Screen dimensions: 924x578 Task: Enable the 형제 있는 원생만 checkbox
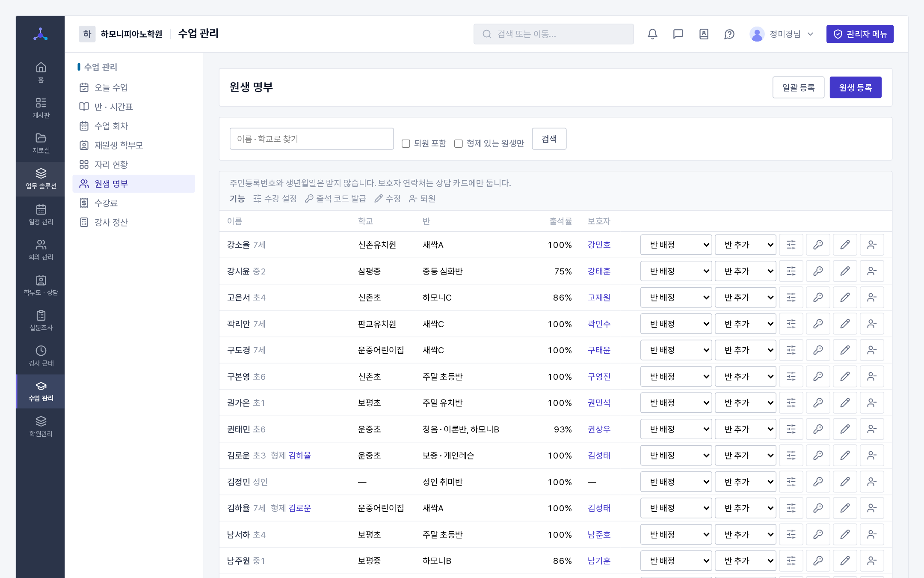click(459, 143)
